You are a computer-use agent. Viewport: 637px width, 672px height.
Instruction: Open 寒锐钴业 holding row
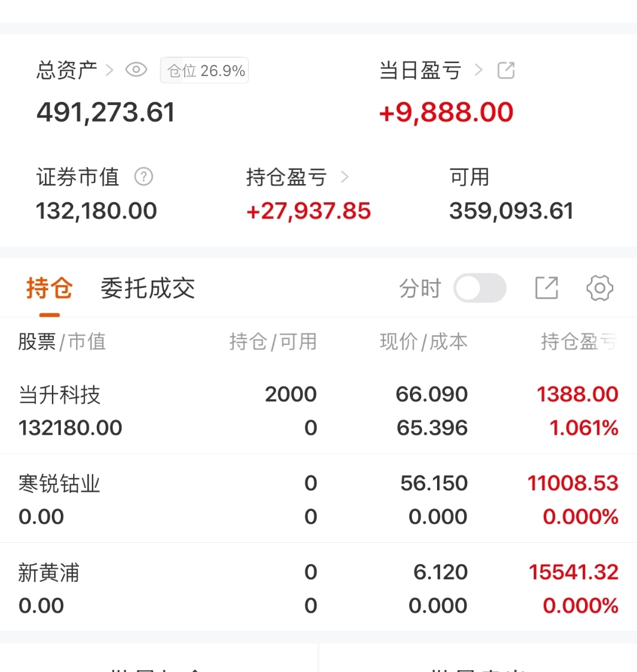coord(318,499)
